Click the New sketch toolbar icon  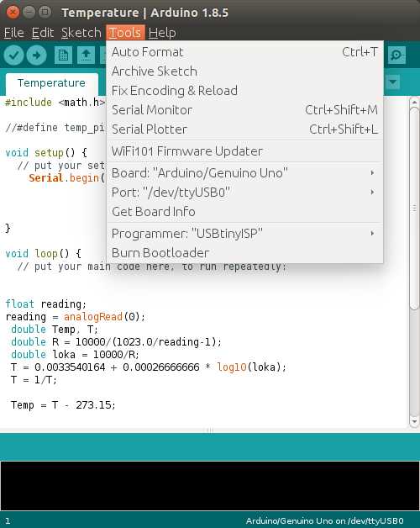point(63,55)
